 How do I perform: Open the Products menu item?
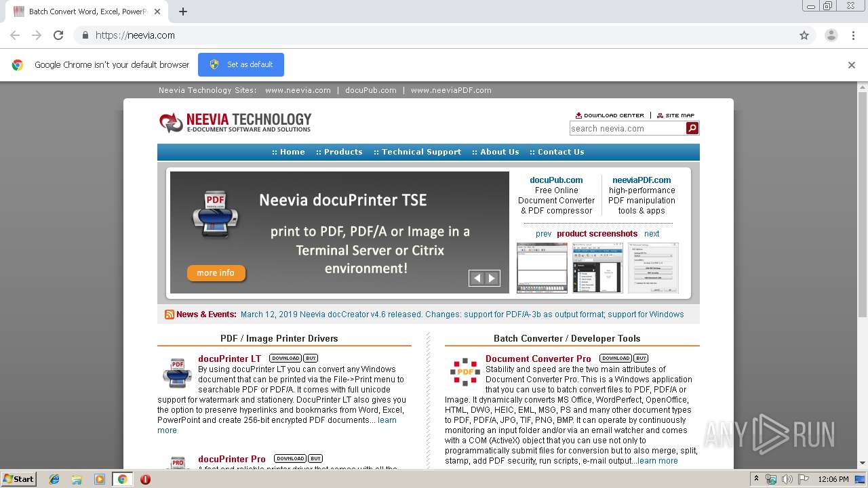[339, 152]
